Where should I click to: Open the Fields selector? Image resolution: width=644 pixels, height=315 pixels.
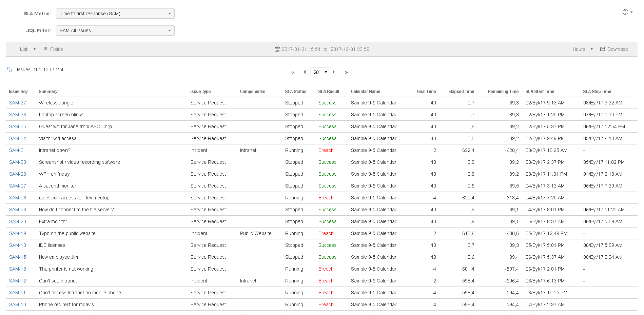(54, 49)
